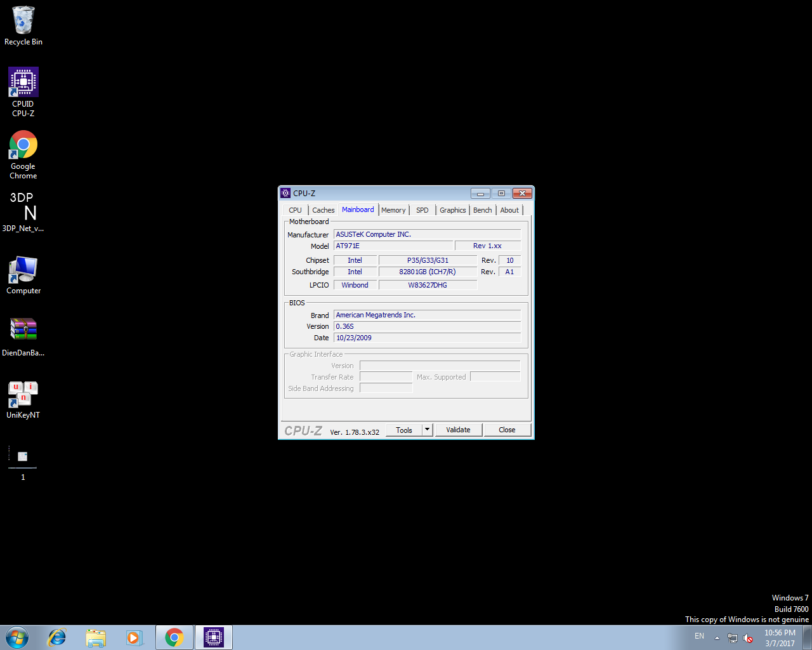
Task: Open the clock showing 10:56 PM
Action: 780,638
